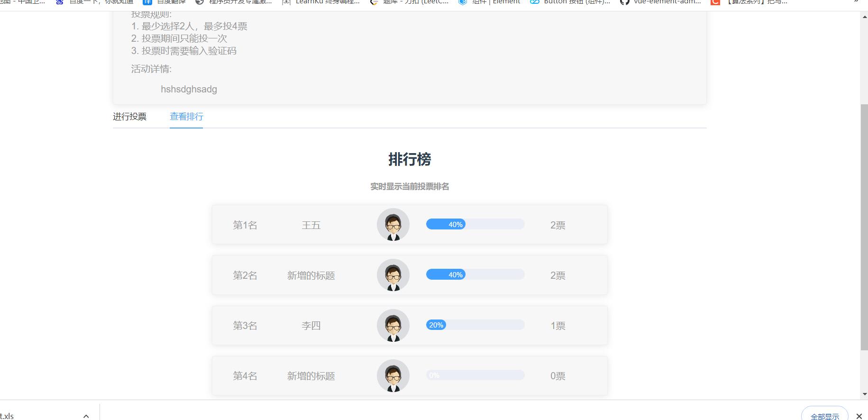Click the page scrollbar up arrow
Image resolution: width=868 pixels, height=420 pixels.
click(x=864, y=17)
